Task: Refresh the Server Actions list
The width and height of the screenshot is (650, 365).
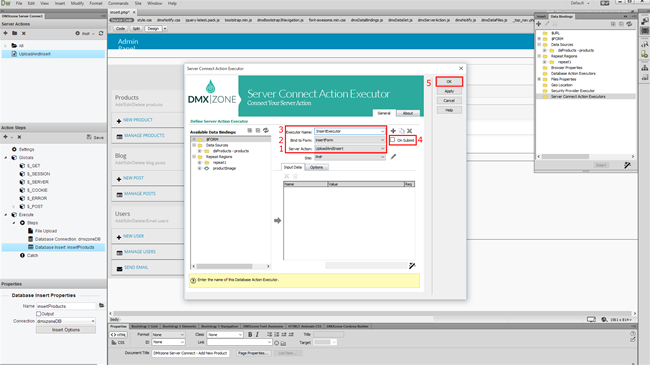Action: [x=101, y=33]
